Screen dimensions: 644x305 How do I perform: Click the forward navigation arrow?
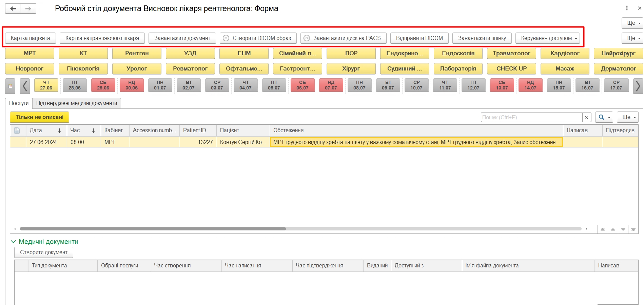pos(28,9)
